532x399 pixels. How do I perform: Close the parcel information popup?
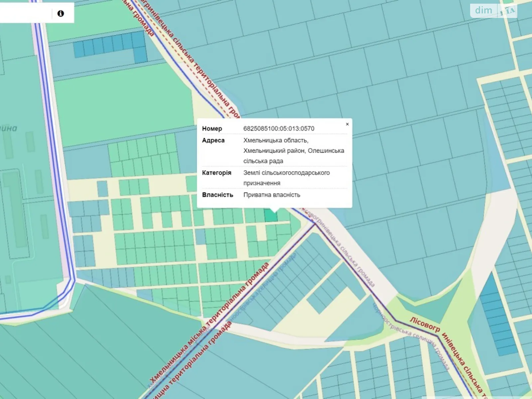click(347, 124)
